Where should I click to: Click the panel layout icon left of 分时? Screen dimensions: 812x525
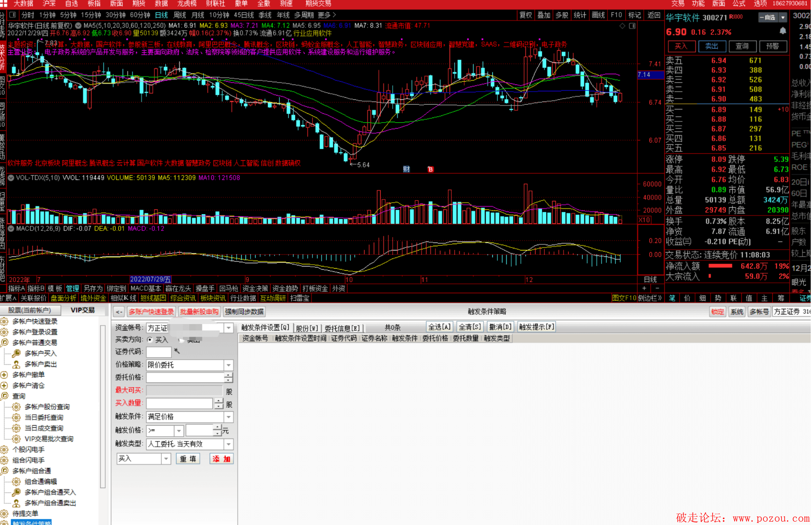click(13, 15)
